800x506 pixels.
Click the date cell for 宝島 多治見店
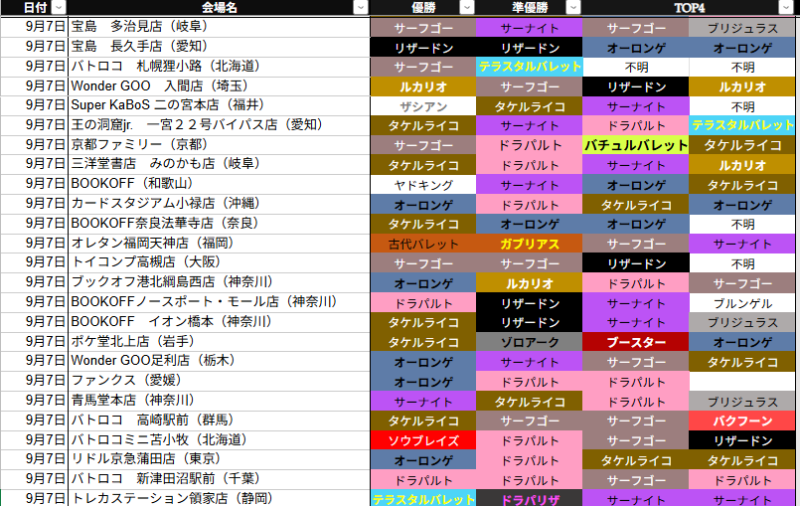pyautogui.click(x=34, y=27)
